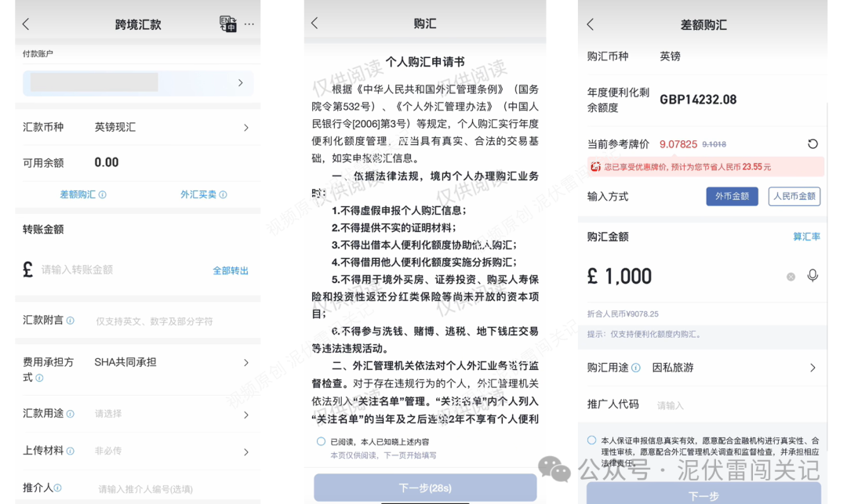847x504 pixels.
Task: Open the more options "..." menu icon
Action: (249, 24)
